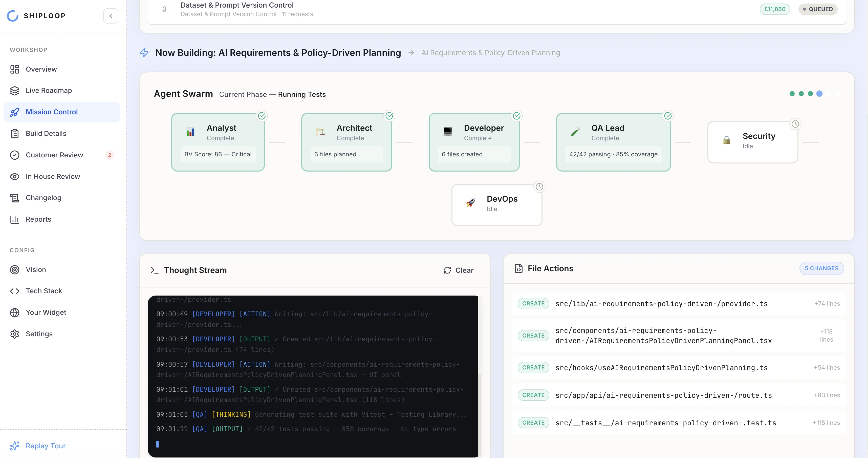Click the Reports bar chart icon
The width and height of the screenshot is (868, 458).
pyautogui.click(x=14, y=219)
